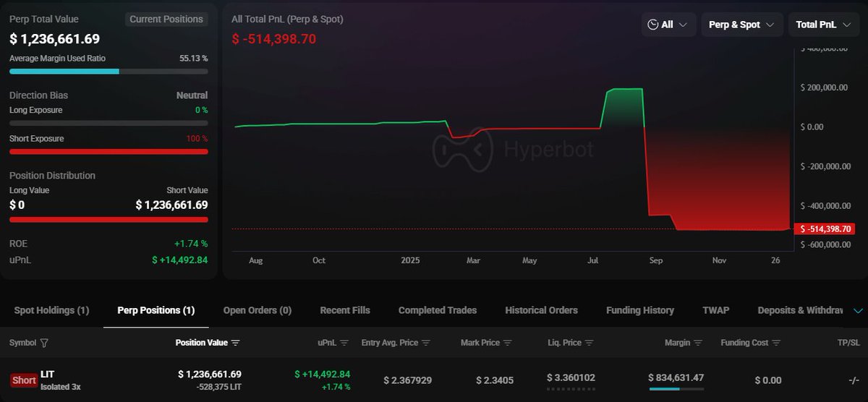Click the Current Positions button
This screenshot has width=868, height=402.
click(166, 20)
